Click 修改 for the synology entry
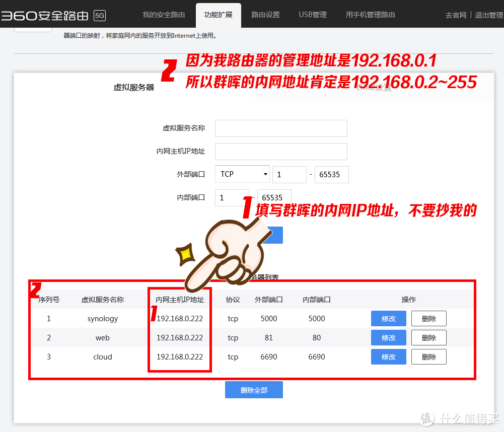Screen dimensions: 504x432 tap(388, 319)
